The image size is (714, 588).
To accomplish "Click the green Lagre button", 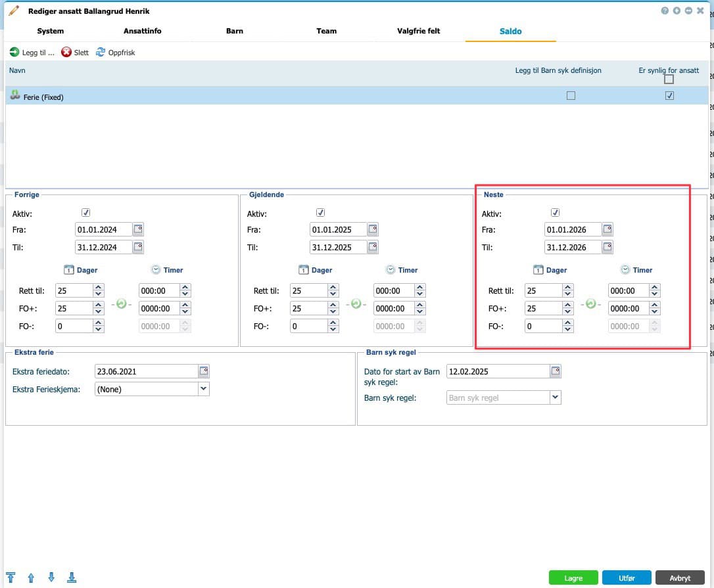I will (x=573, y=577).
